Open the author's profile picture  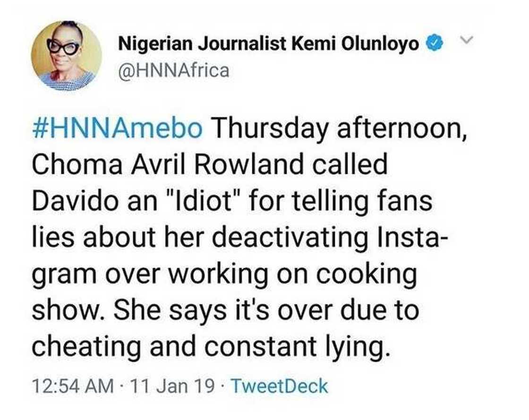click(x=66, y=56)
